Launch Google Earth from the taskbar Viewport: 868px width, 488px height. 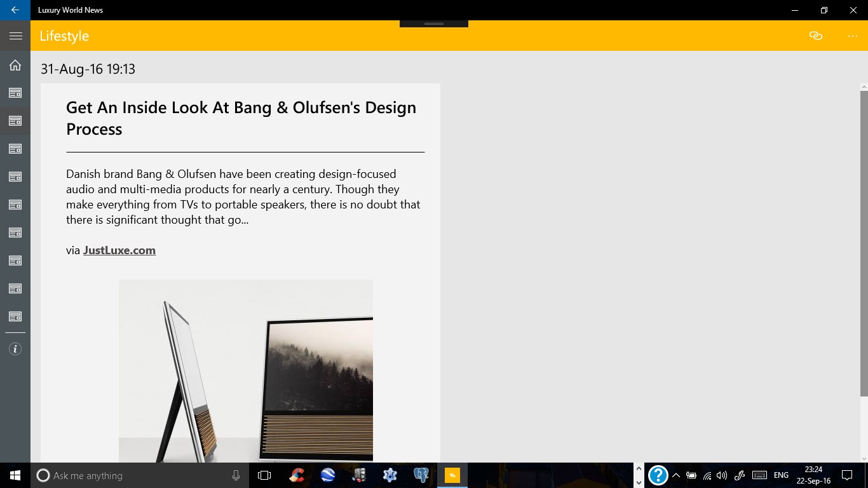tap(328, 475)
